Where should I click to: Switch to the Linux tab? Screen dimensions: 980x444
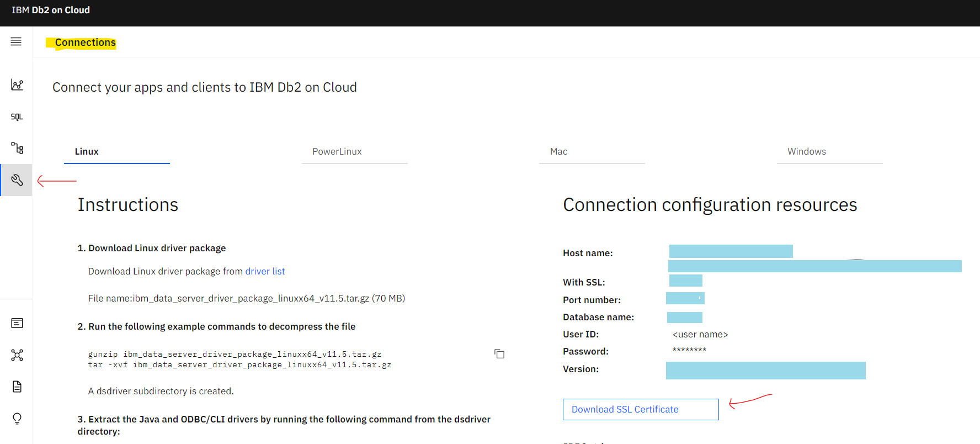(87, 151)
